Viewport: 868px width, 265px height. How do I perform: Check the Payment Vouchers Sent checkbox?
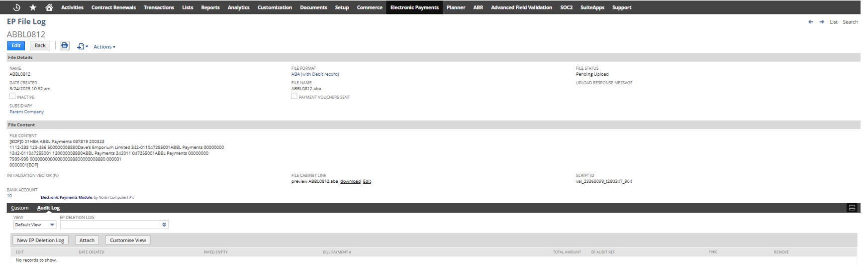(x=294, y=96)
